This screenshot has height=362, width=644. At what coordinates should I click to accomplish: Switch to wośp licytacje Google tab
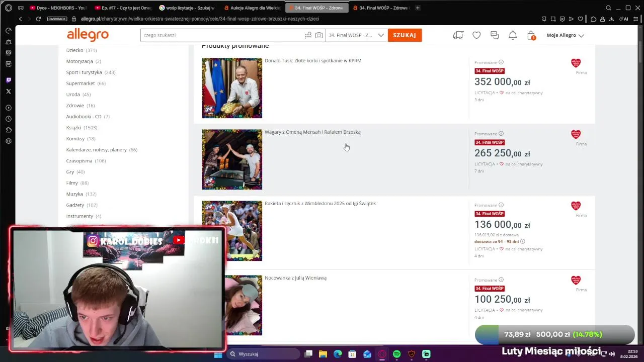187,8
